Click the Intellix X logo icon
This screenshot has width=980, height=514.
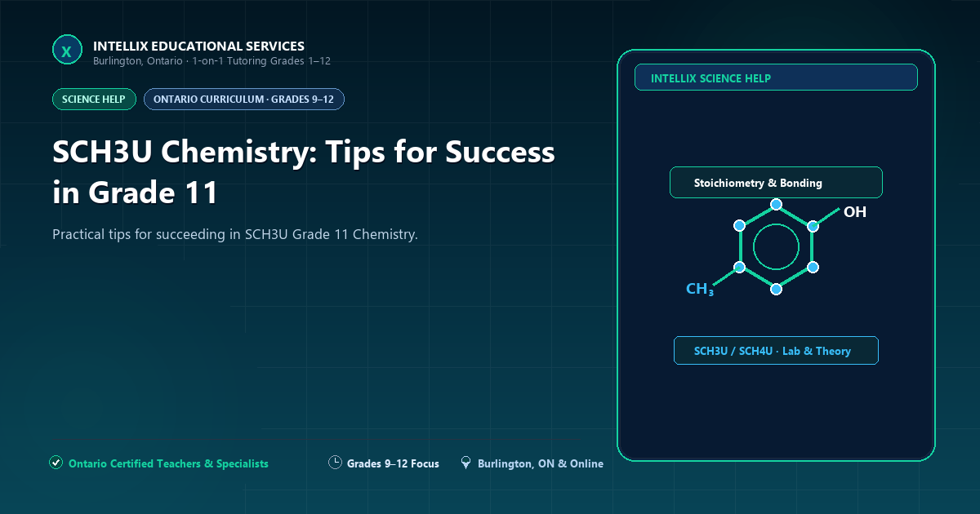(67, 51)
